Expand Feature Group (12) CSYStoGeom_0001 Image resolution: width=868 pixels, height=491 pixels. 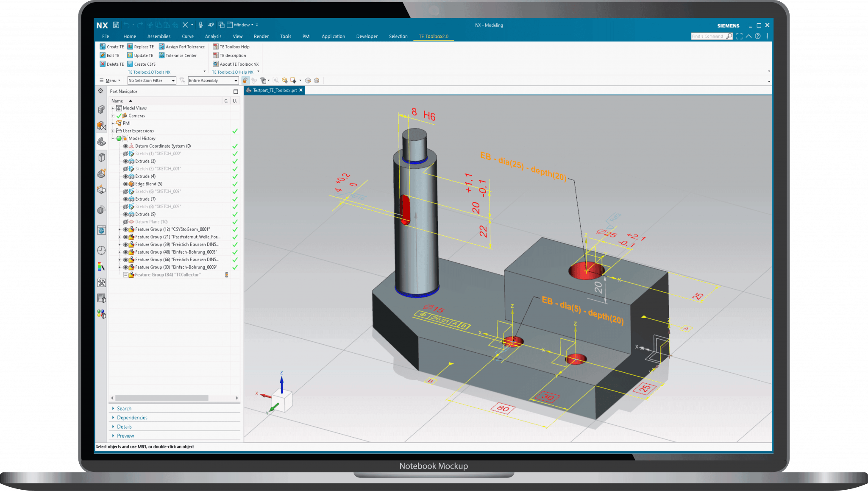119,229
